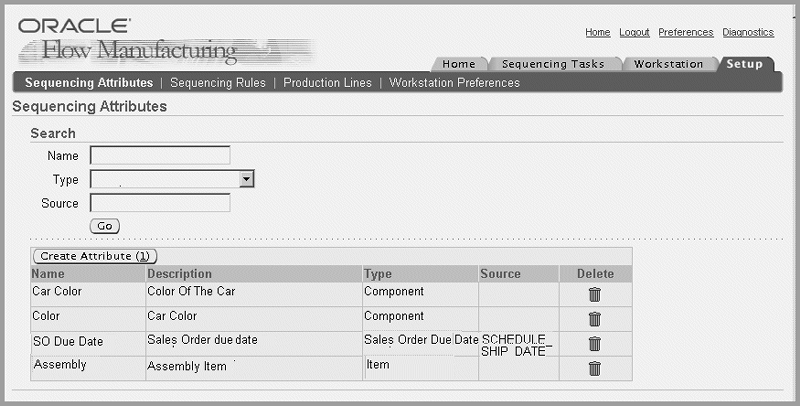The image size is (800, 406).
Task: Delete the Car Color attribute row
Action: coord(594,295)
